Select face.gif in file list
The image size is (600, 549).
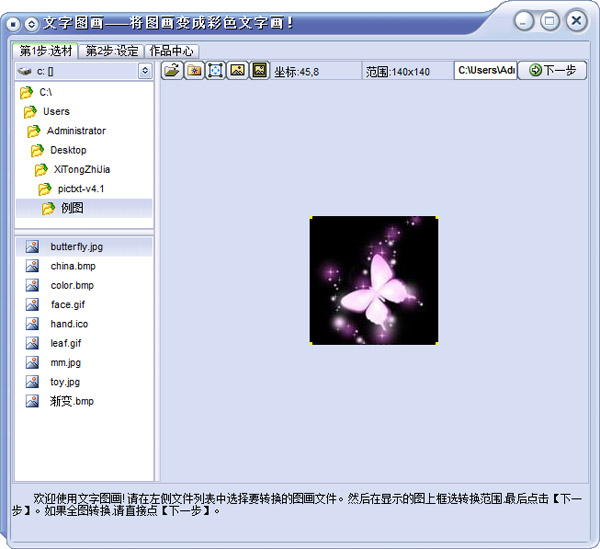tap(84, 305)
